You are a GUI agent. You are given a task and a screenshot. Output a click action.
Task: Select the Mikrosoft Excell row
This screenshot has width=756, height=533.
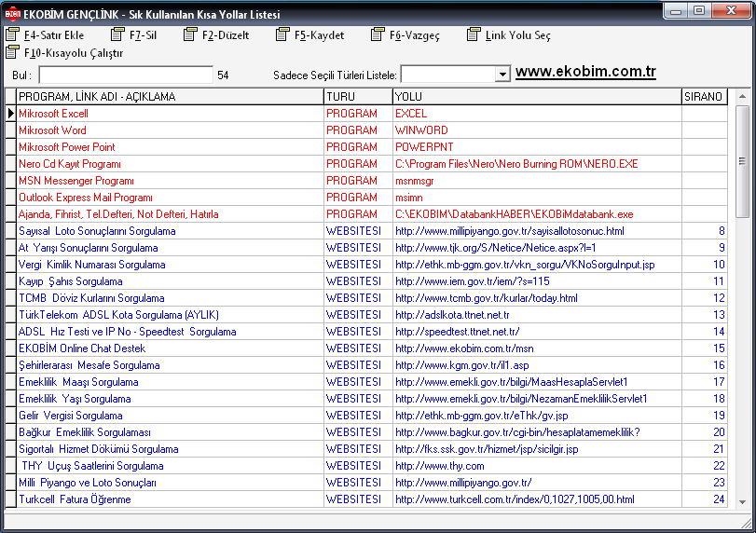(366, 114)
